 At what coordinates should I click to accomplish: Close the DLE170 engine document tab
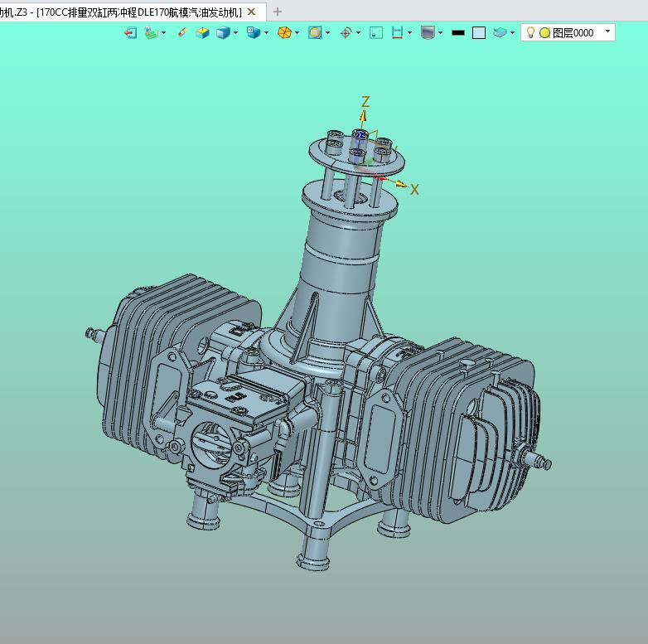click(x=251, y=12)
